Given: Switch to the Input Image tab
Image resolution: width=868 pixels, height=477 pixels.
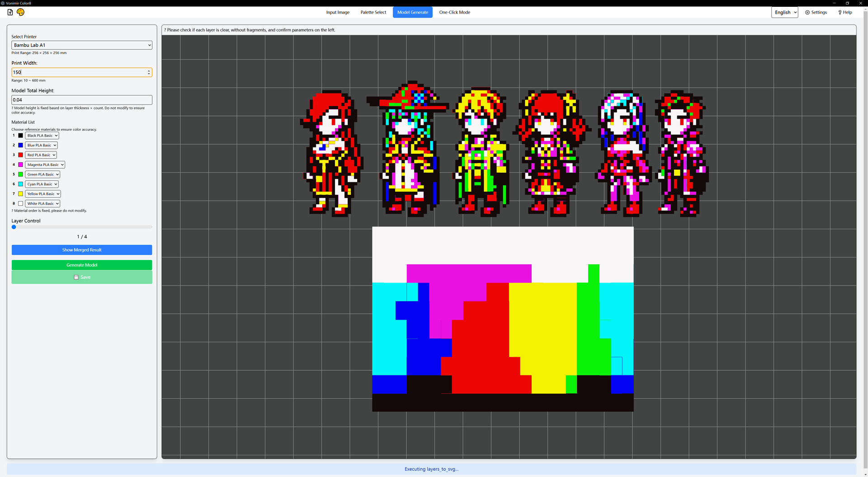Looking at the screenshot, I should coord(337,12).
